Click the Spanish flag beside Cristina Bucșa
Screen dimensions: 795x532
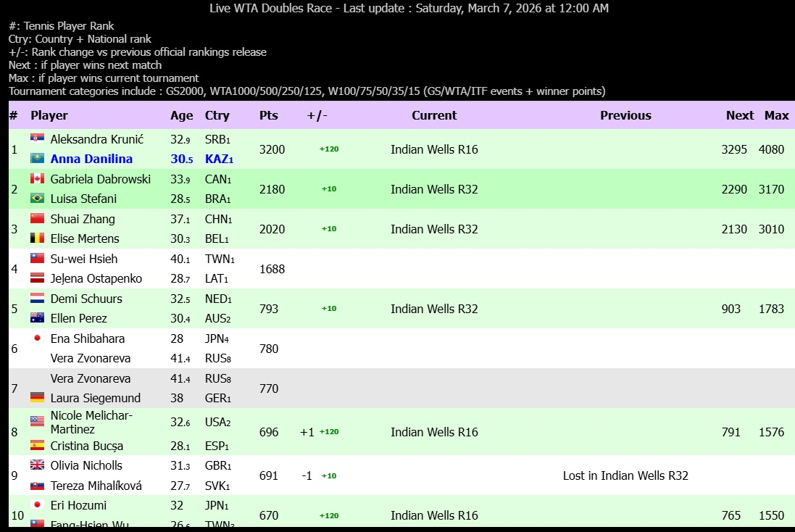(37, 446)
